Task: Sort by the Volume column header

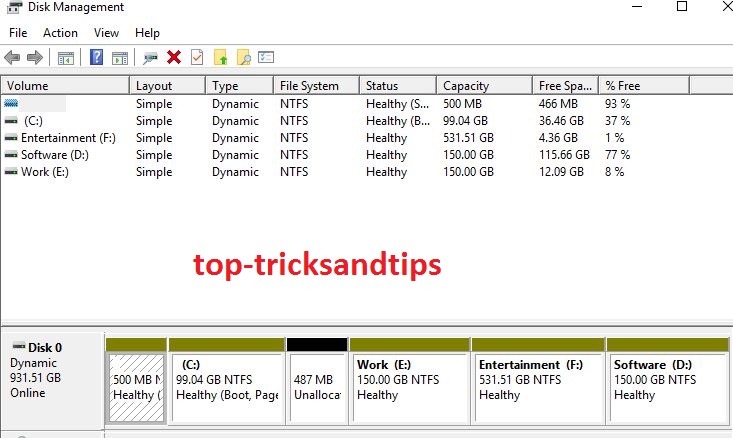Action: click(x=65, y=86)
